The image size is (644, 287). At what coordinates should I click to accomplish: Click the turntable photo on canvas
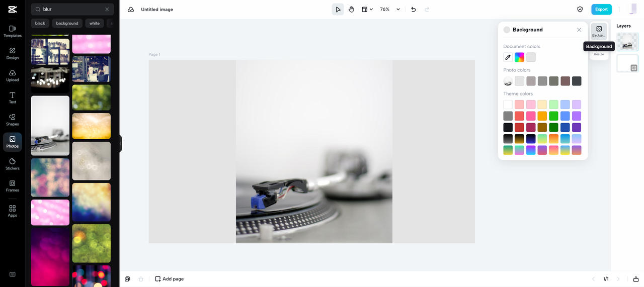click(x=314, y=152)
